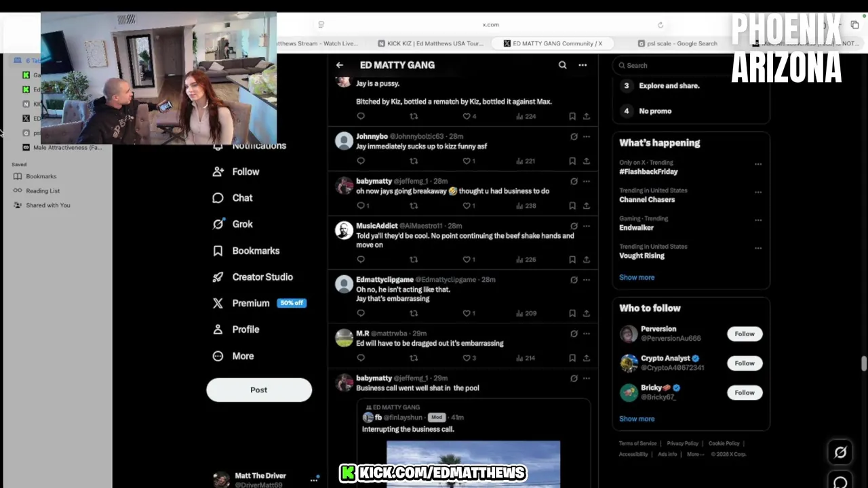Reply to Johnnybo's post
The width and height of the screenshot is (868, 488).
tap(361, 161)
